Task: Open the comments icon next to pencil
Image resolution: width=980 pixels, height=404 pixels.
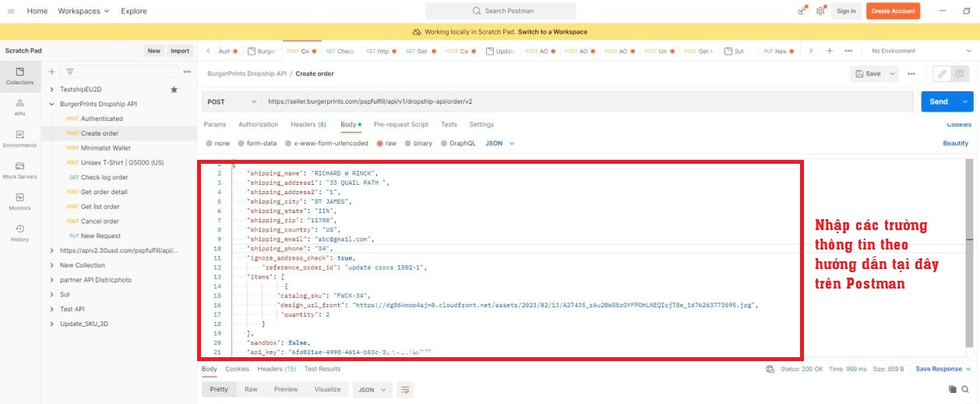Action: pos(959,73)
